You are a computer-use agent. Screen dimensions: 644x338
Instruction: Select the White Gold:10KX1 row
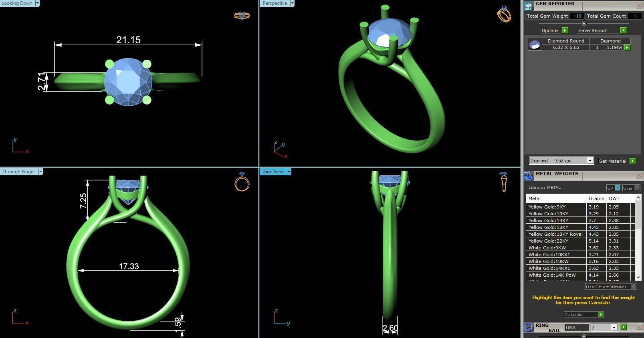[x=580, y=255]
